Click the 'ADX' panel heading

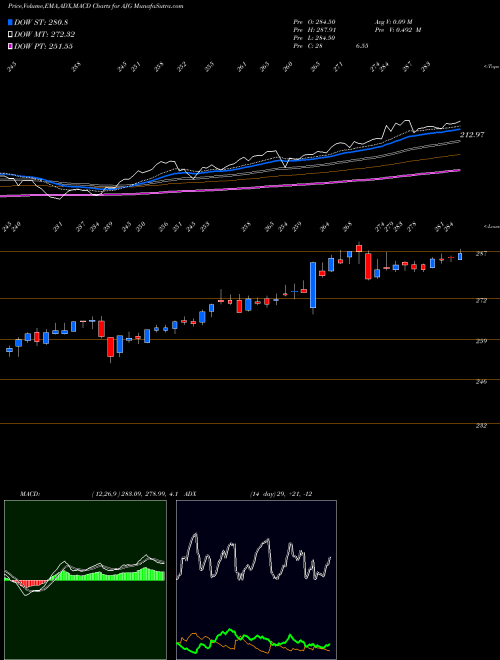191,494
